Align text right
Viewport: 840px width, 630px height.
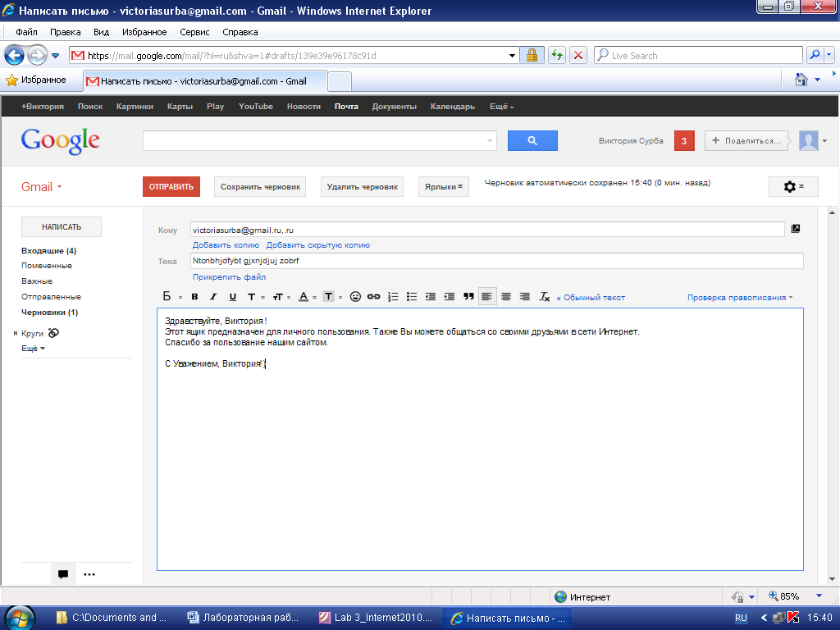tap(525, 297)
